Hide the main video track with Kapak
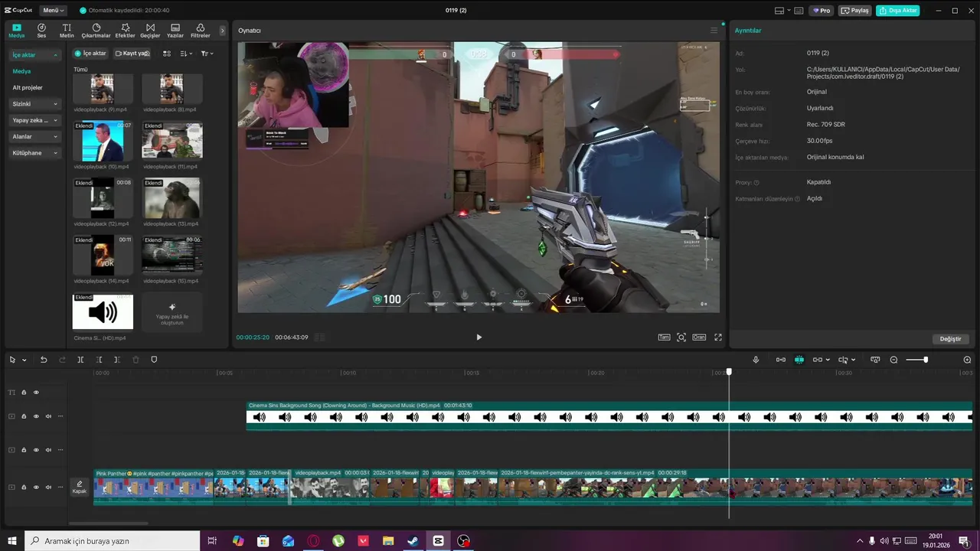Viewport: 980px width, 551px height. click(36, 487)
